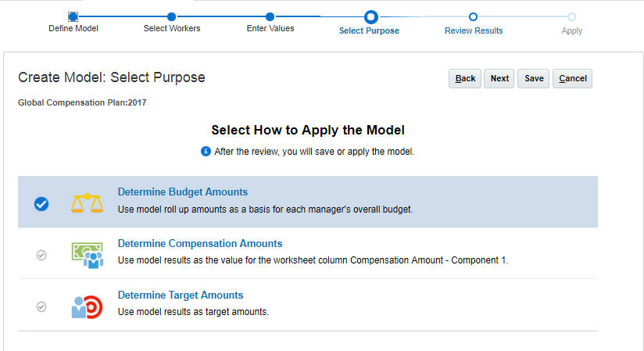The height and width of the screenshot is (351, 644).
Task: Click the blue info icon
Action: pyautogui.click(x=206, y=151)
